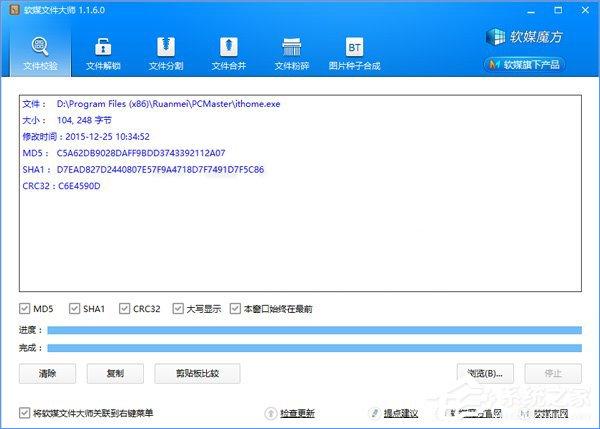Switch to the 文件解锁 tab

(x=103, y=54)
